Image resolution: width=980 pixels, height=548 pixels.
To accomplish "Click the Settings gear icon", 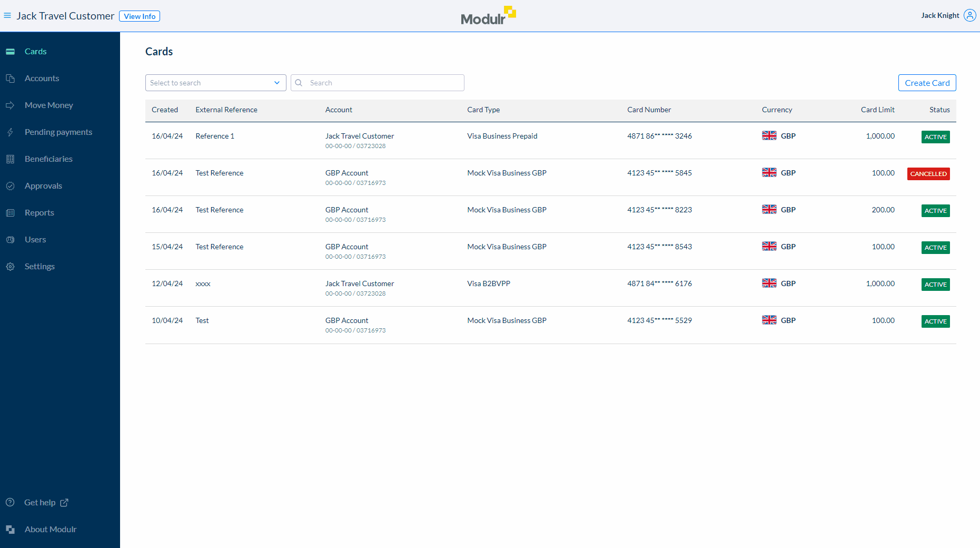I will [x=10, y=267].
